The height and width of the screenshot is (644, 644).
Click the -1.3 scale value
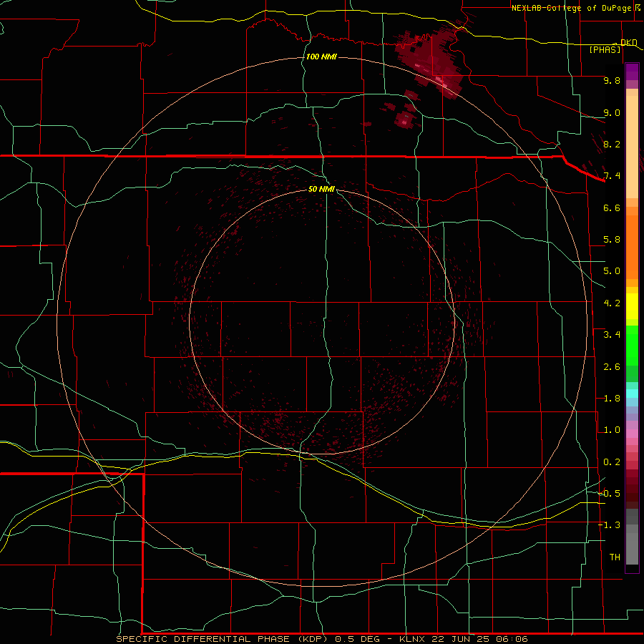click(610, 525)
